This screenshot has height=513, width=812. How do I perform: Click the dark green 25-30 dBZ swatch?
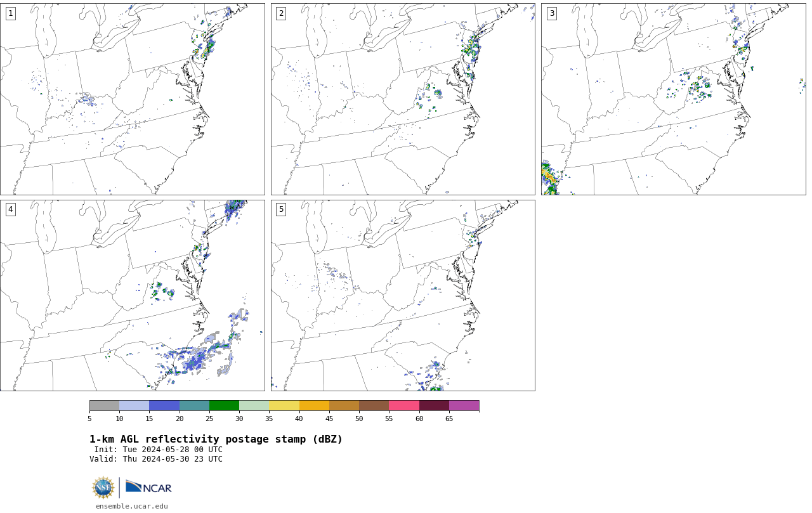tap(224, 406)
